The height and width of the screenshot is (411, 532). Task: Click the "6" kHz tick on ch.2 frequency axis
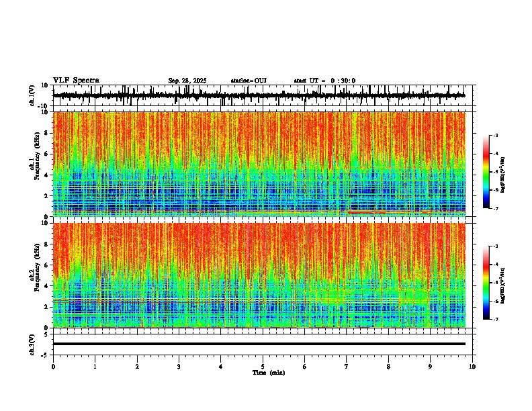46,265
